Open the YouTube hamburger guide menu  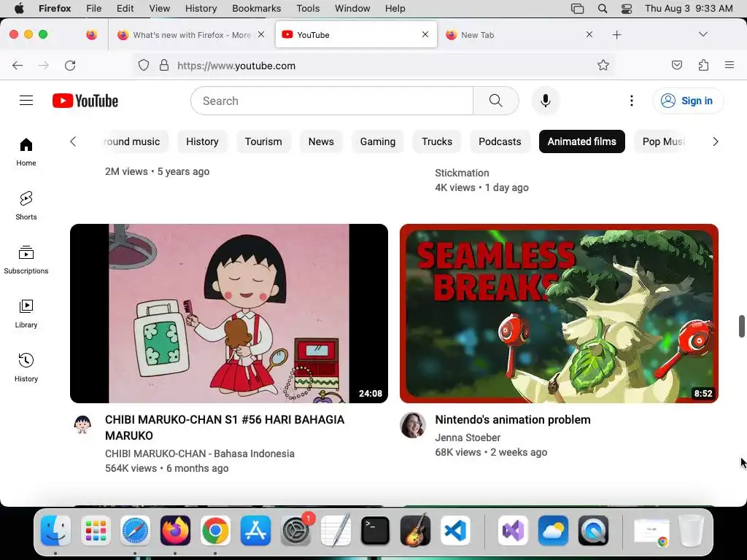pos(26,101)
